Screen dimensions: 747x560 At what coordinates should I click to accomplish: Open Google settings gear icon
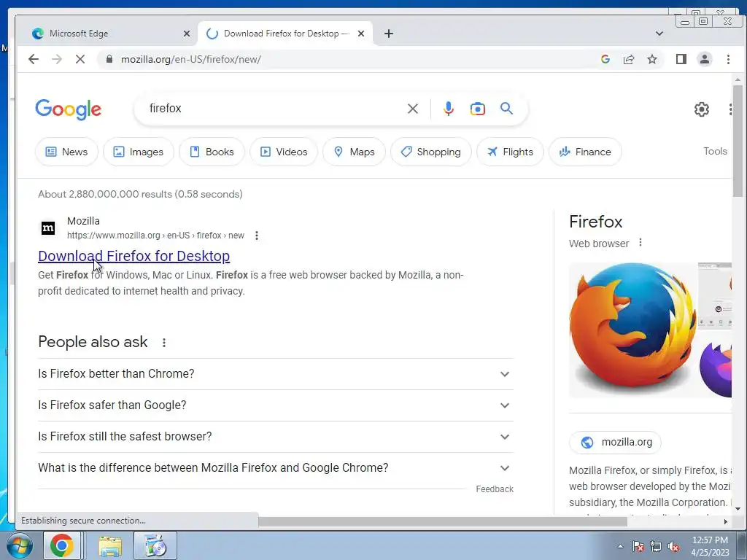coord(701,109)
